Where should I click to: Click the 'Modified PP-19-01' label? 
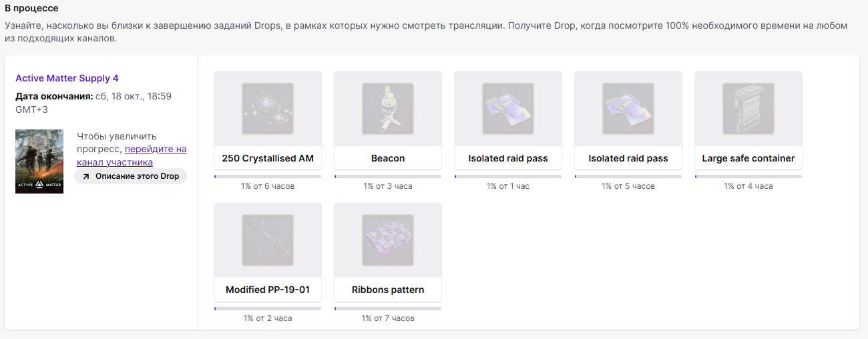click(x=268, y=290)
